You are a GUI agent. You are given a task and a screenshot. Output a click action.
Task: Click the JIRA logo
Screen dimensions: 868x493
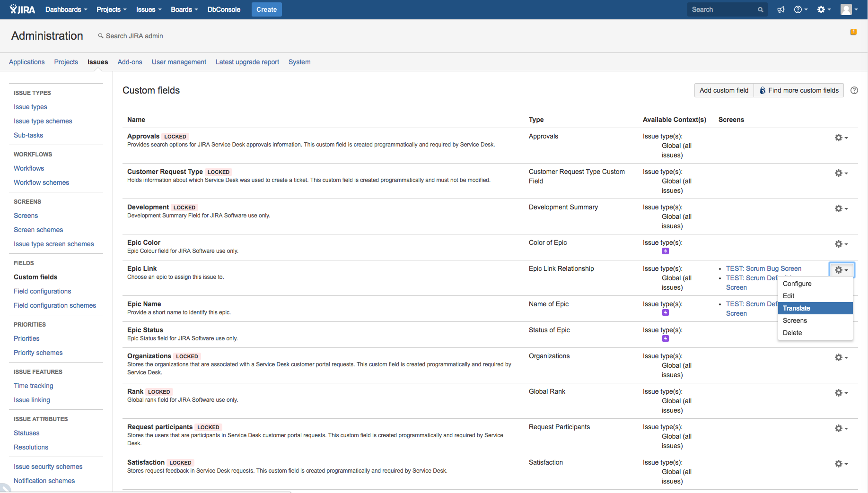pyautogui.click(x=22, y=9)
